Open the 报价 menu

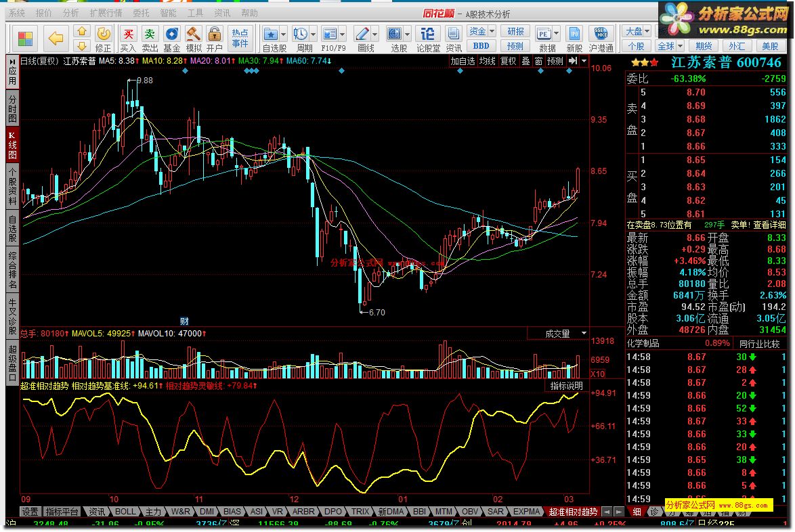[43, 13]
